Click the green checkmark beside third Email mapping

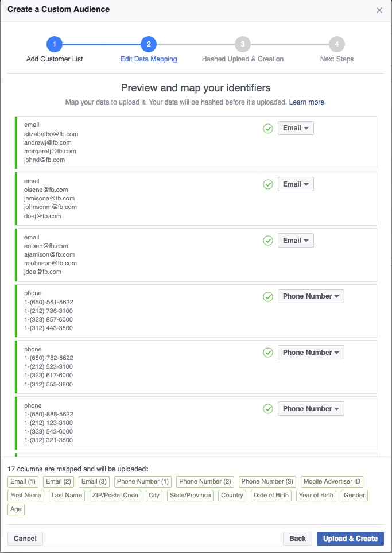pyautogui.click(x=267, y=241)
